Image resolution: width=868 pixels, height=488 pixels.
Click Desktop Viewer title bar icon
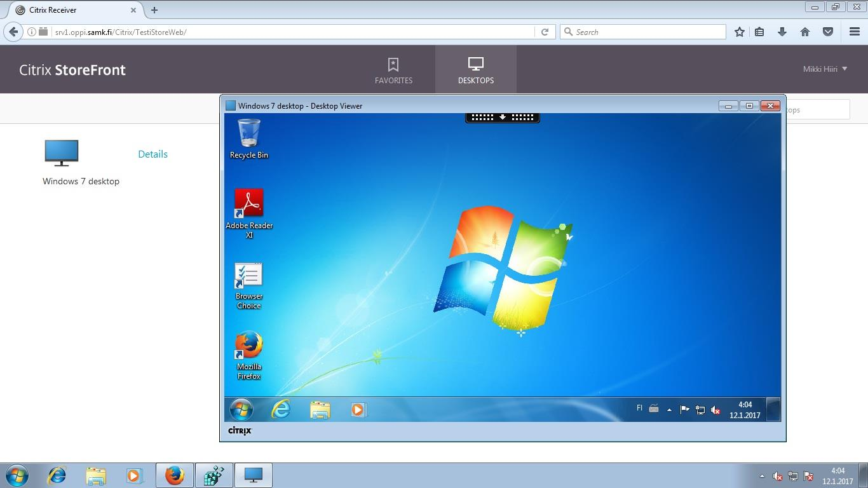pos(231,105)
